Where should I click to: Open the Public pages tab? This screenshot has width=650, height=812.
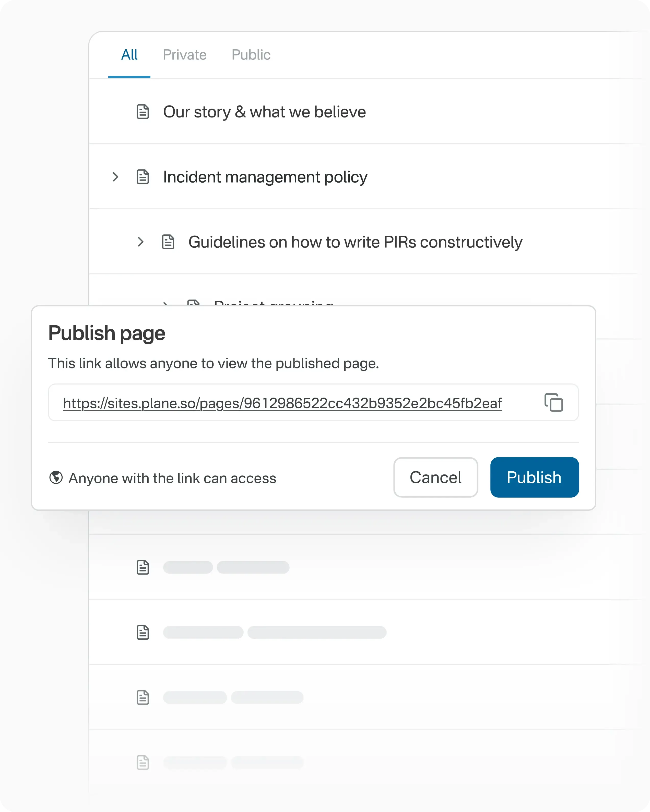tap(251, 55)
